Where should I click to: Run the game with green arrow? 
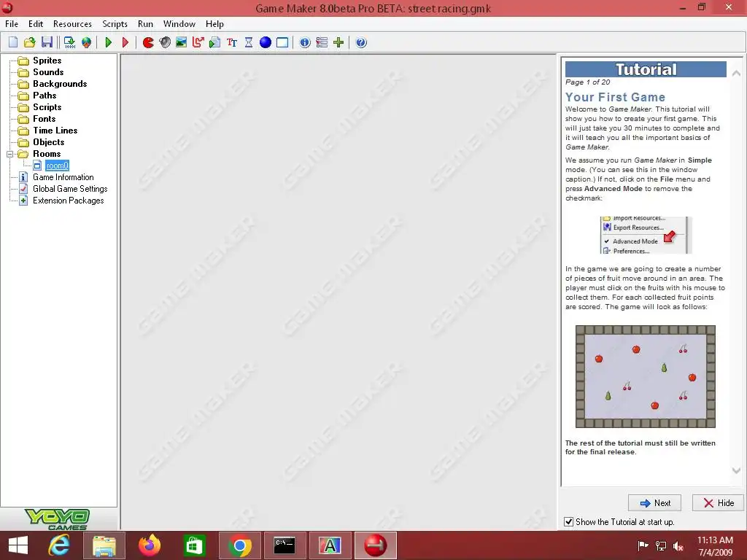(109, 42)
